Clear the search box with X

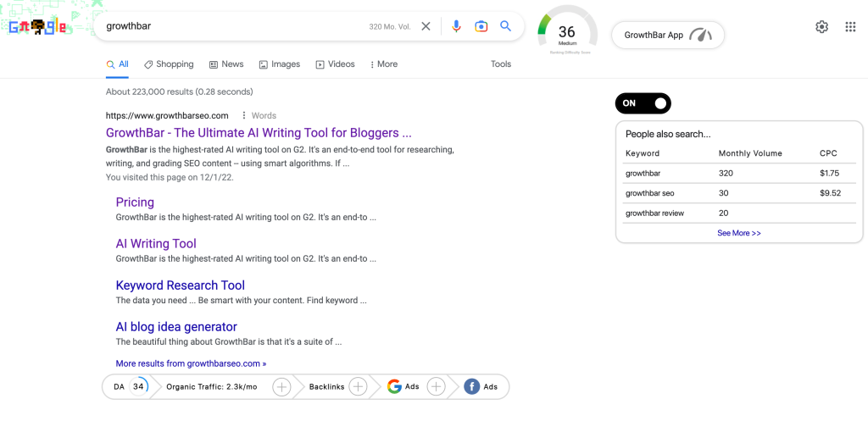[426, 26]
